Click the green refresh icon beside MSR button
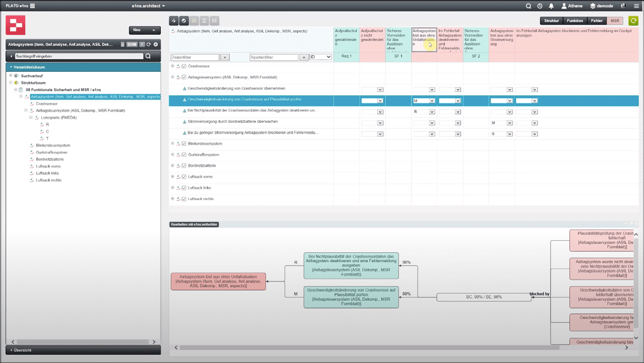This screenshot has height=363, width=644. tap(633, 20)
